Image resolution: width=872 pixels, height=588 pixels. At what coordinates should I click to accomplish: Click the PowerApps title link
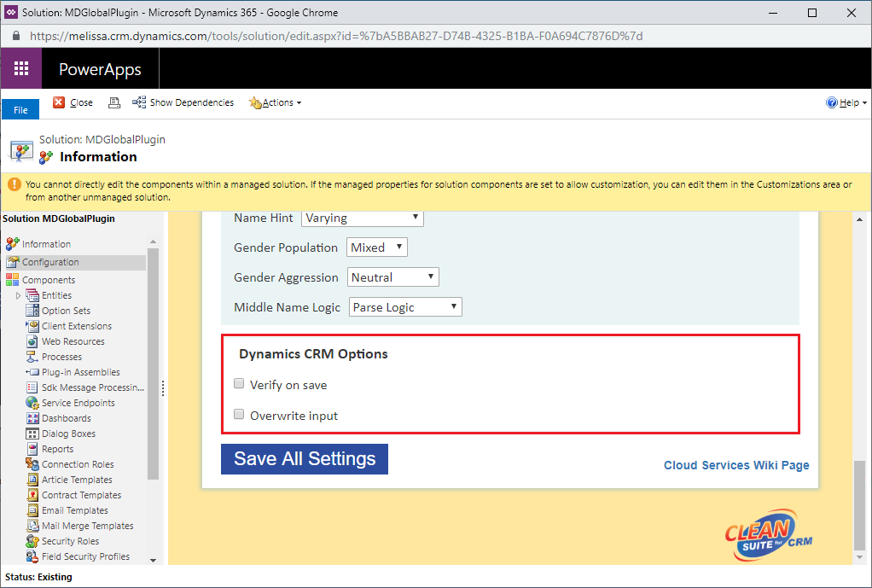(x=100, y=69)
